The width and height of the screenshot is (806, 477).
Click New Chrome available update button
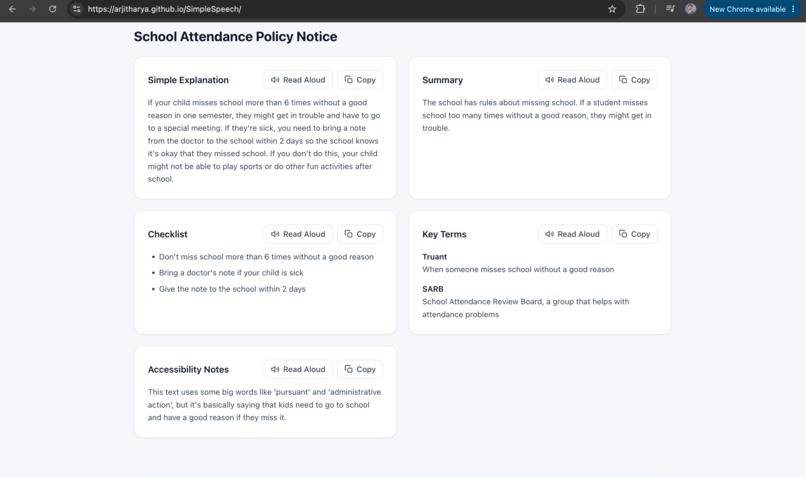(x=747, y=9)
